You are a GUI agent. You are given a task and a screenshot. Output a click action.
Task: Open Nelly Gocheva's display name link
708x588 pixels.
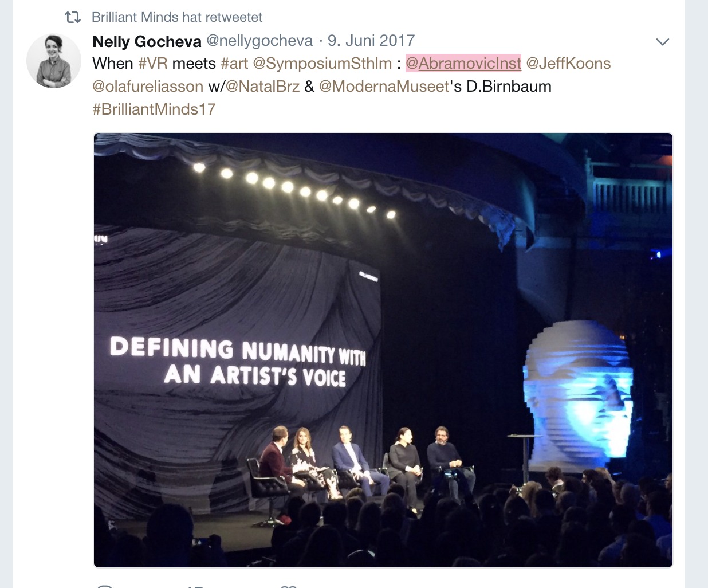click(x=147, y=41)
